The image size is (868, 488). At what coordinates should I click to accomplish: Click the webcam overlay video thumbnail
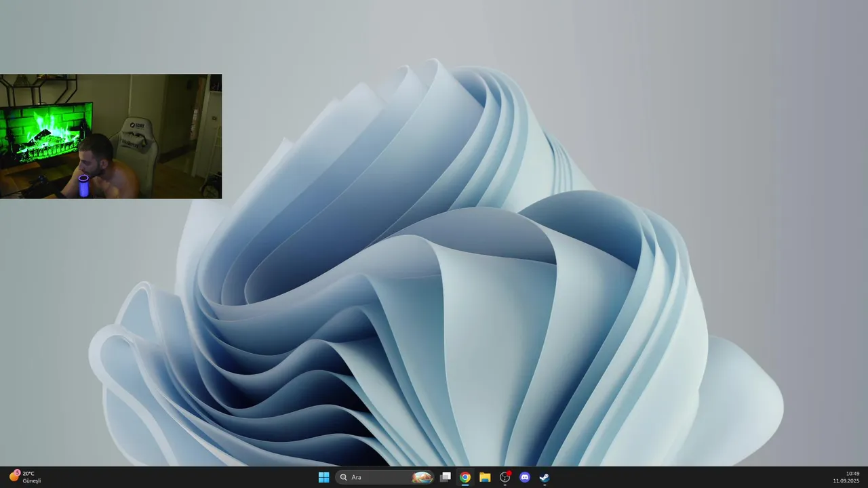click(x=111, y=136)
